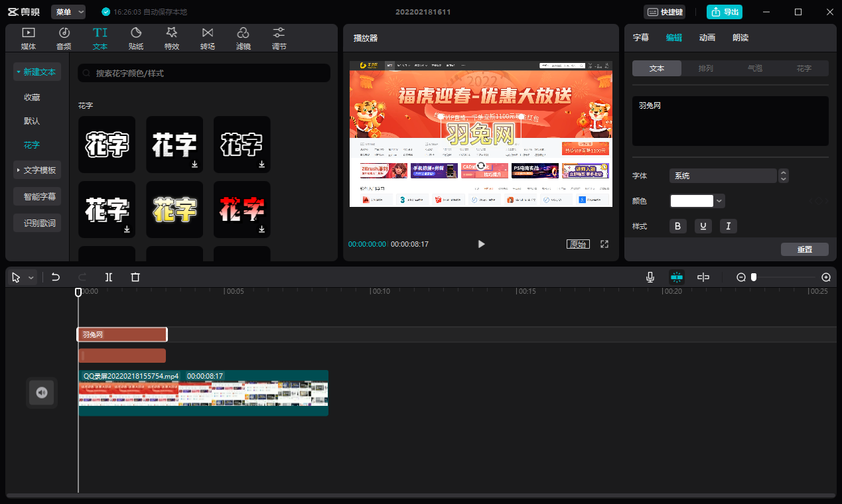
Task: Open the 系统 font dropdown
Action: 723,176
